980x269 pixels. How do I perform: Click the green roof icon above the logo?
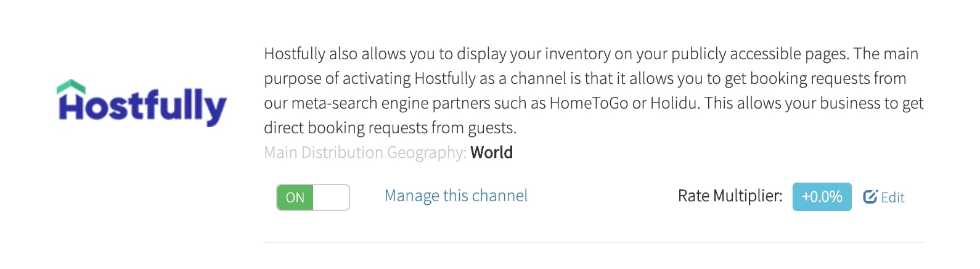pyautogui.click(x=71, y=87)
